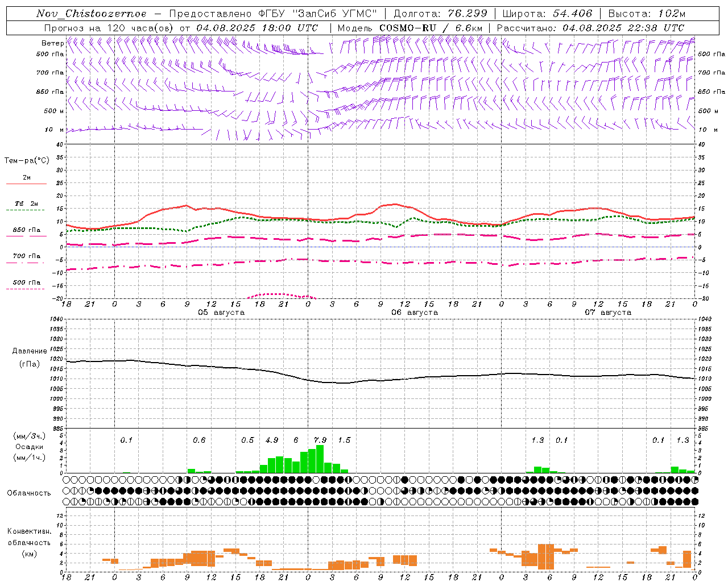728x582 pixels.
Task: Click the 07 августа date label
Action: pos(608,313)
